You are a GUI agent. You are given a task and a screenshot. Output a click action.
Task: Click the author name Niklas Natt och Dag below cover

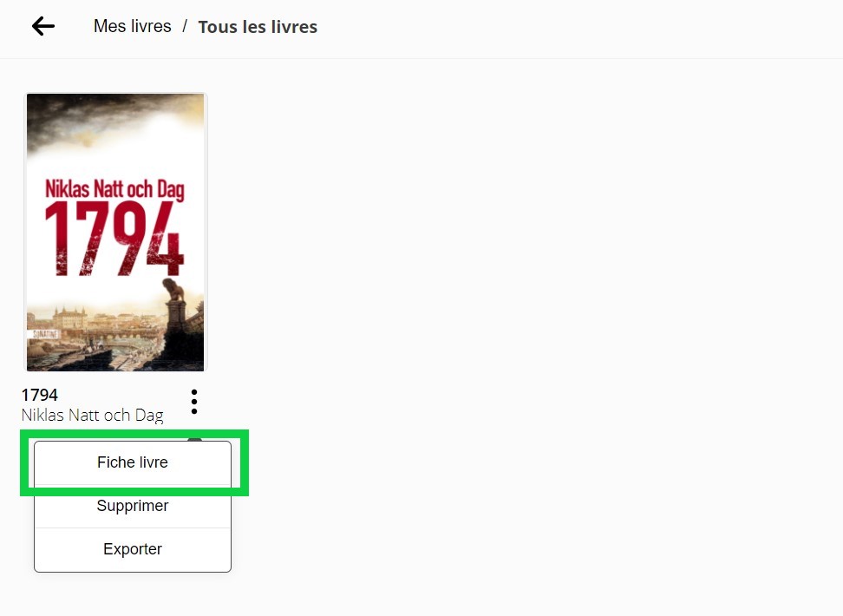[x=93, y=415]
